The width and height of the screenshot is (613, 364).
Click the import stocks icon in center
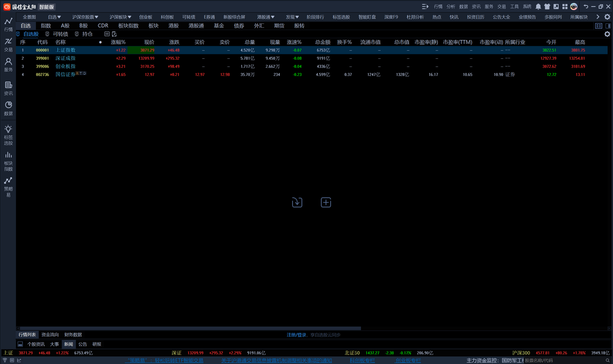coord(297,202)
